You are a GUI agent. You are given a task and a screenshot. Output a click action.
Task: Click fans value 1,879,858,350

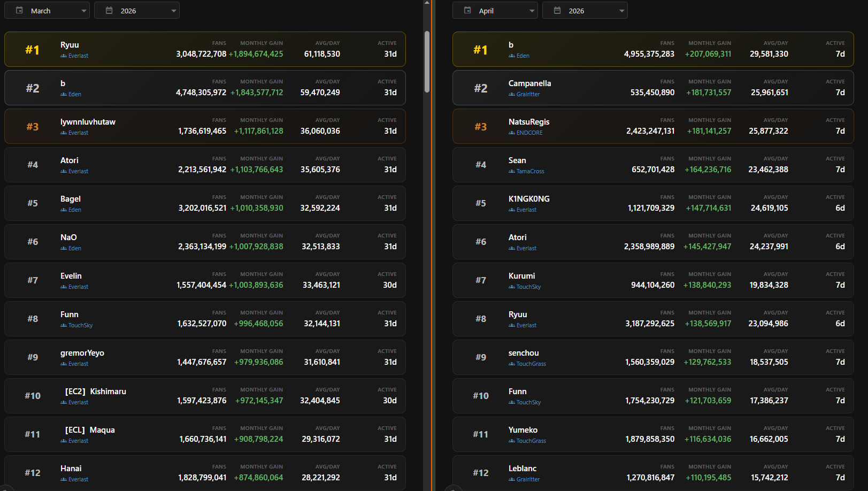[x=650, y=439]
